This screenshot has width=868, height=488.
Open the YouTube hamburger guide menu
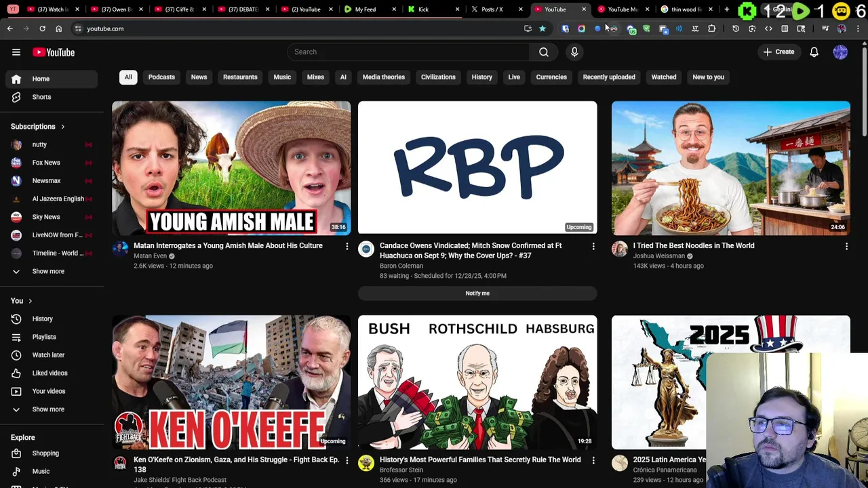tap(16, 52)
